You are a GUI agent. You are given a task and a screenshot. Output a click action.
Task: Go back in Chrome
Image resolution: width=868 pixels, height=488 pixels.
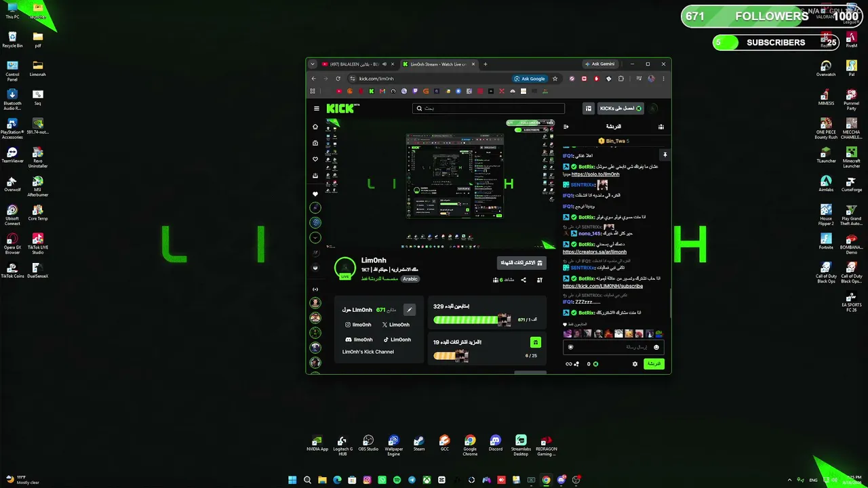tap(313, 79)
